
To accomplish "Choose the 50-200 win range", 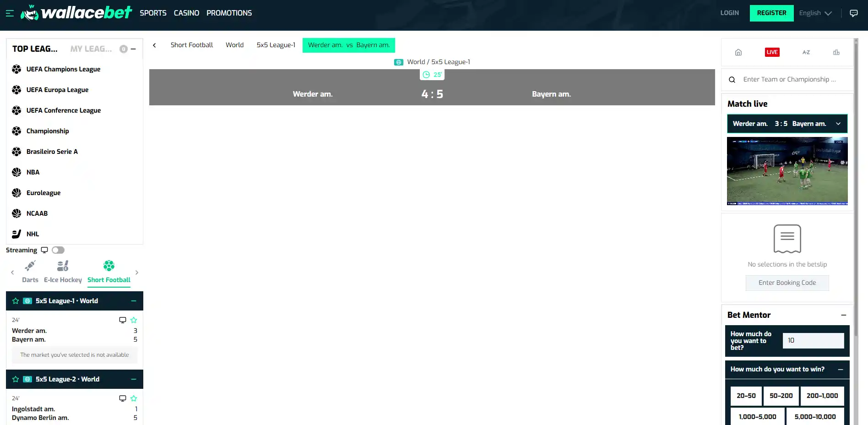I will point(781,396).
